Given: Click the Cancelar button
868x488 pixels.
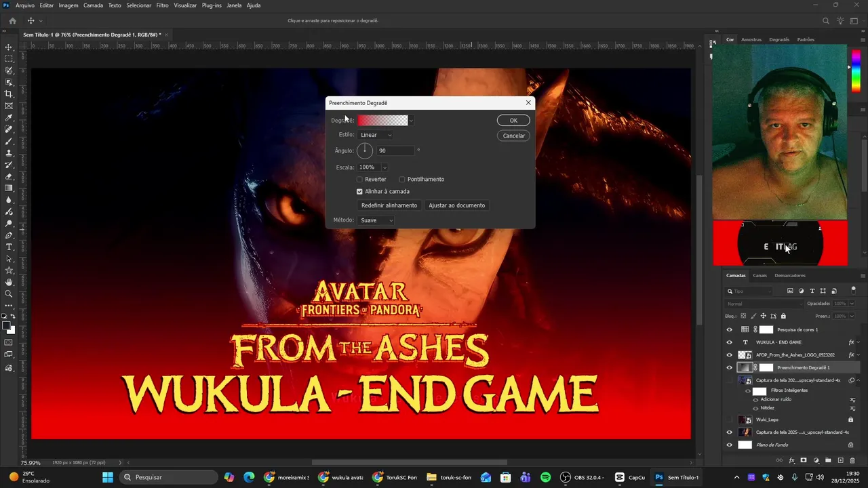Looking at the screenshot, I should [x=513, y=136].
